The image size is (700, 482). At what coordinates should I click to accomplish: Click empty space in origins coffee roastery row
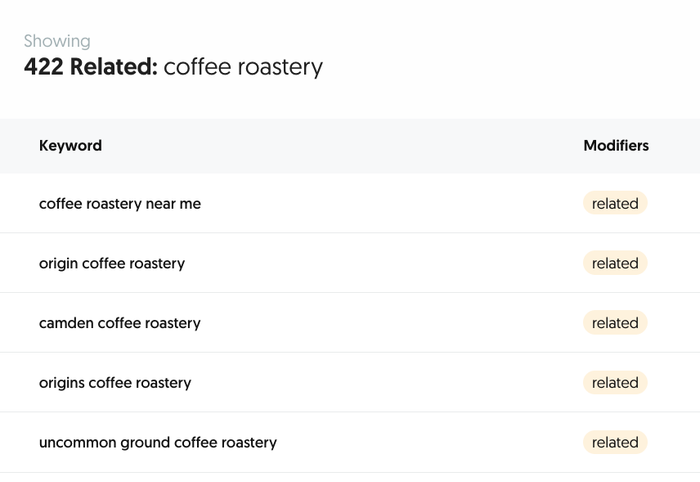click(x=384, y=382)
